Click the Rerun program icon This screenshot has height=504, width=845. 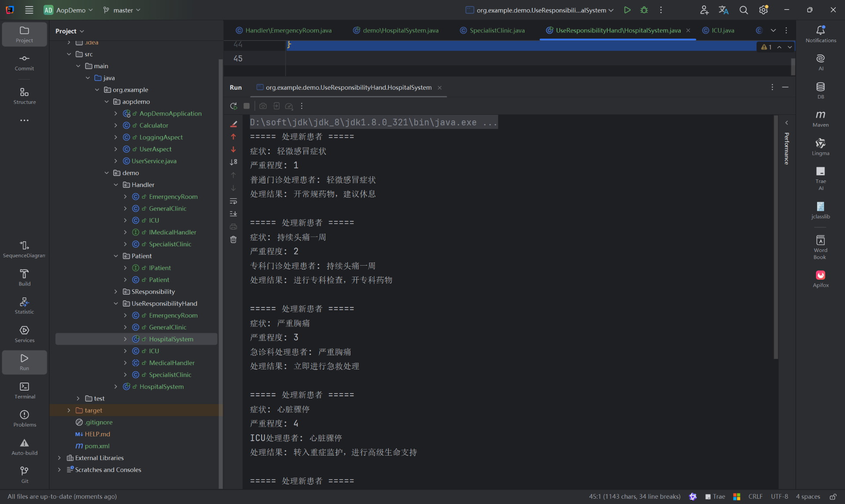234,106
